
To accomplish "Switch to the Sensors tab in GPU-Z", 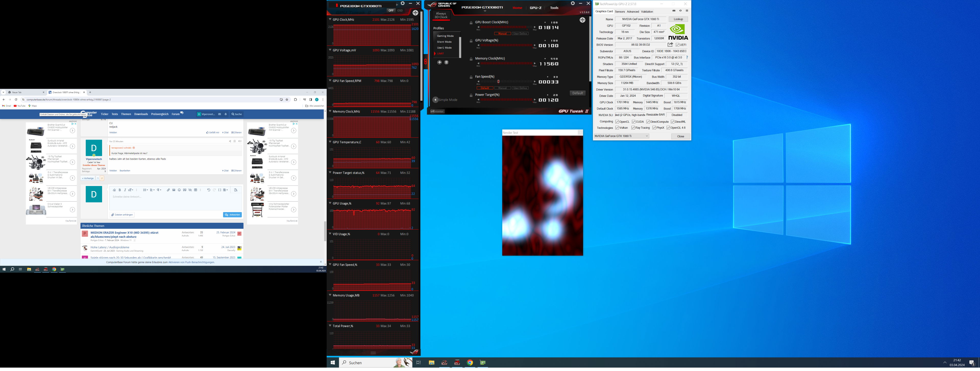I will click(620, 11).
